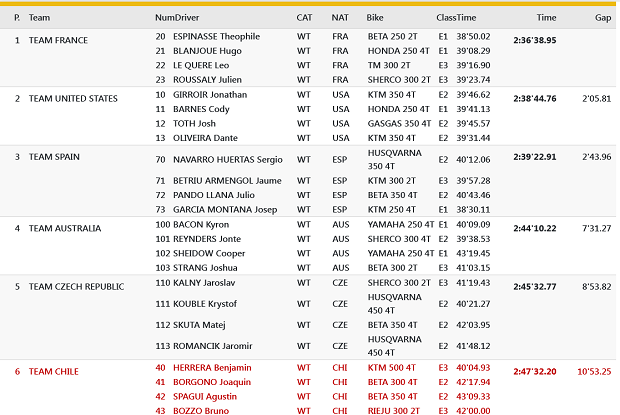The height and width of the screenshot is (415, 620).
Task: Open the TEAM SPAIN entry
Action: 54,157
